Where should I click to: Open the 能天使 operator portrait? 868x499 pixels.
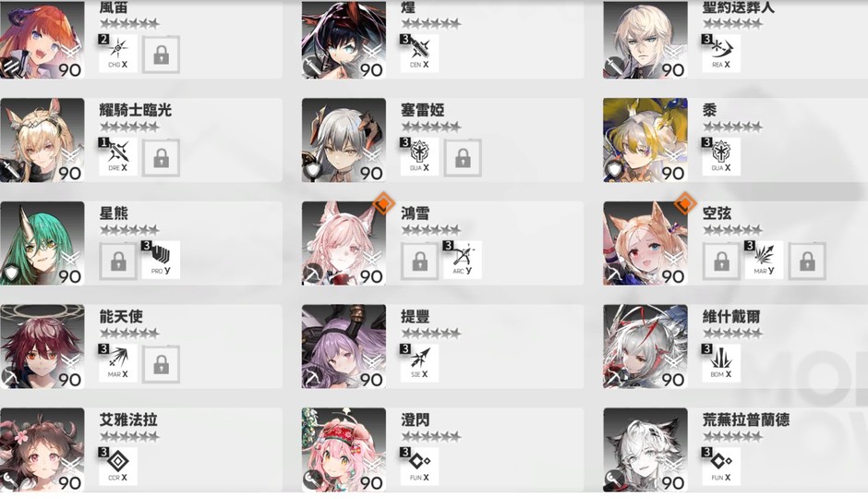(x=42, y=347)
